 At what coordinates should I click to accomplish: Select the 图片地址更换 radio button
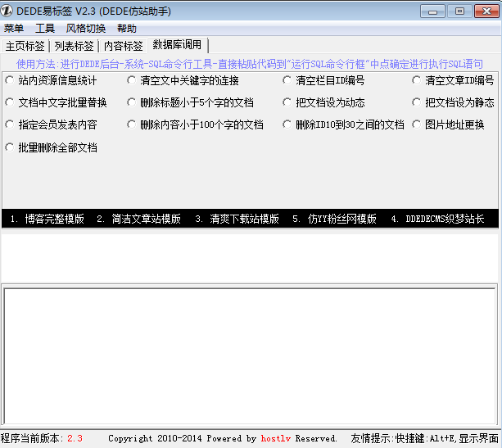[x=417, y=124]
